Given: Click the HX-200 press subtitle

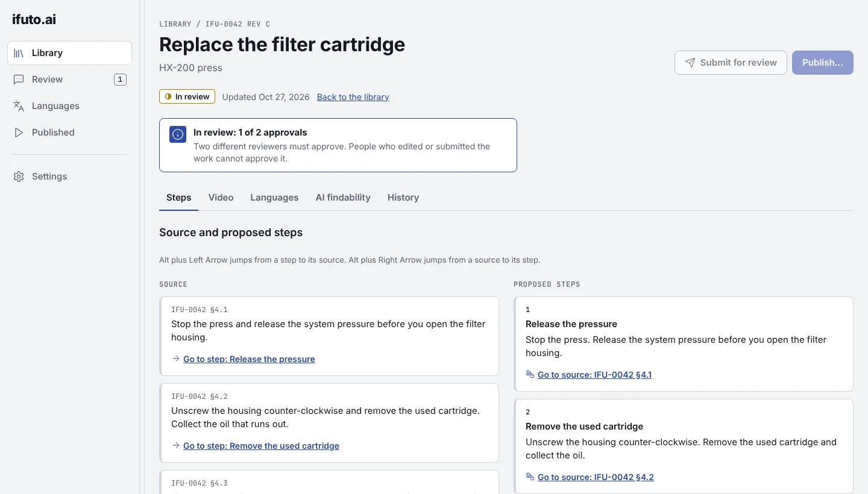Looking at the screenshot, I should 190,67.
